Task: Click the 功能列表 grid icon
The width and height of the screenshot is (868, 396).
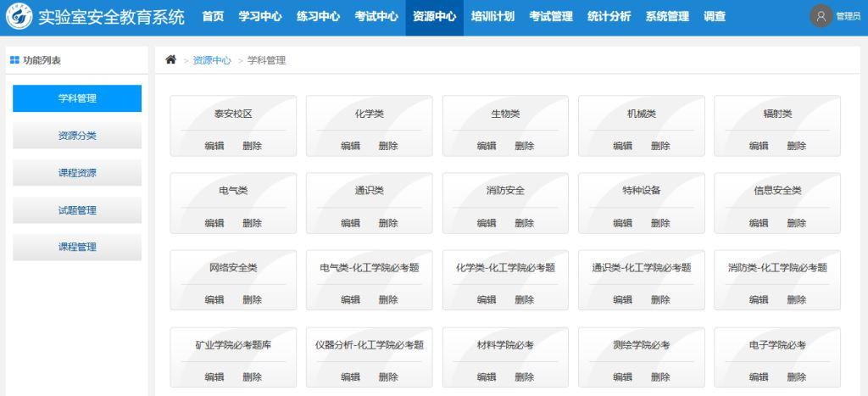Action: [14, 60]
